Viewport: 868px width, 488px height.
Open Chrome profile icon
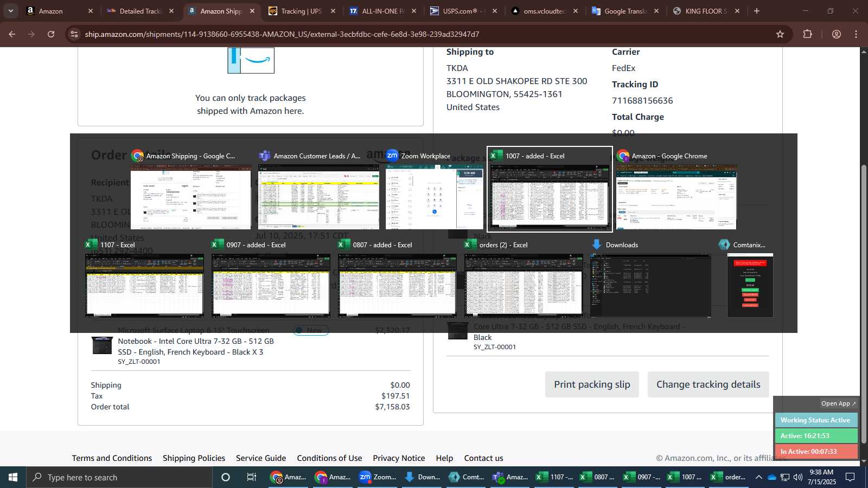[x=837, y=34]
